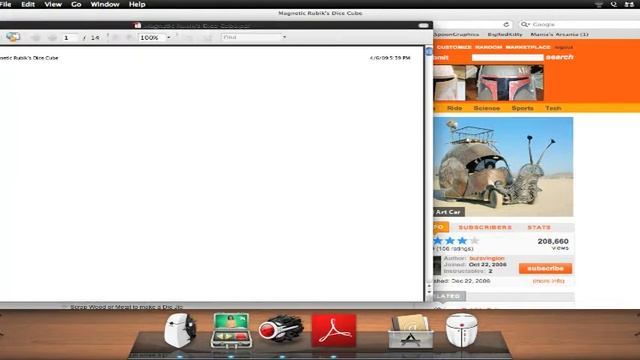This screenshot has width=640, height=360.
Task: Open the View menu
Action: pos(53,4)
